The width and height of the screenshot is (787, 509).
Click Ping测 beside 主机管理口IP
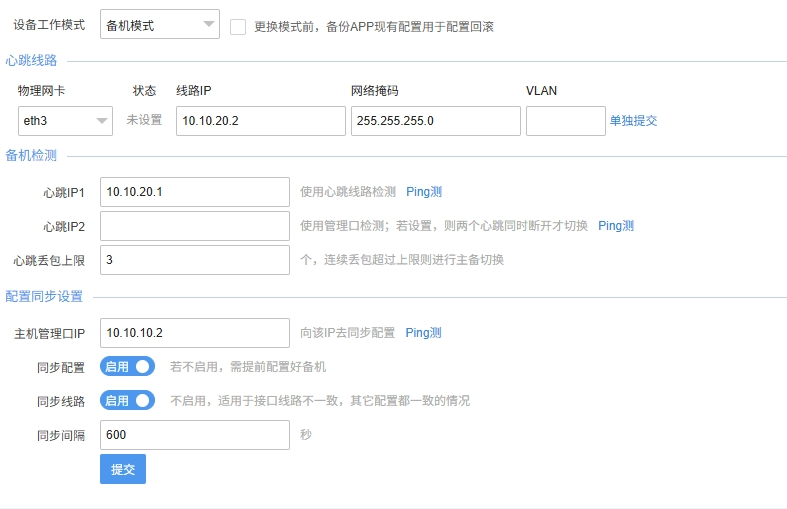pos(423,333)
